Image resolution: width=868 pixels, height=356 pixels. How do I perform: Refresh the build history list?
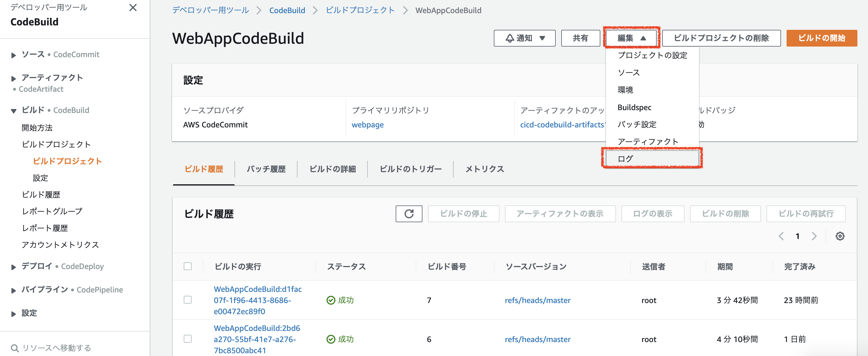click(409, 214)
